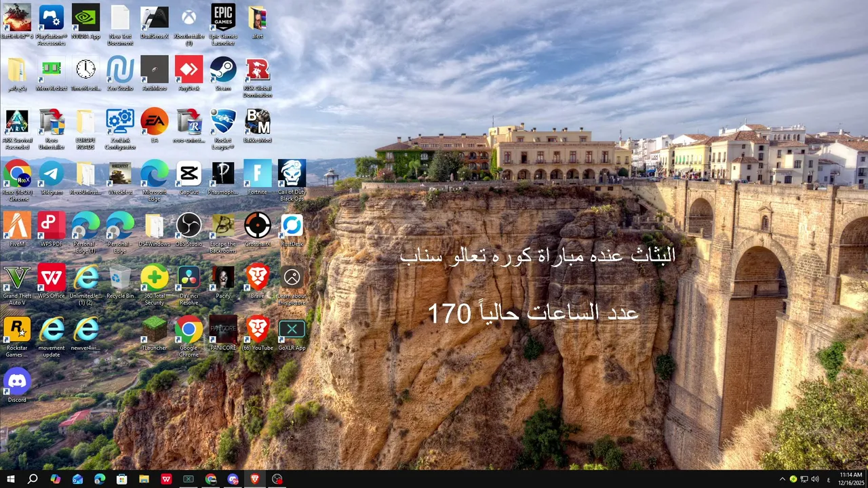Select the ZenLink Configurator icon
This screenshot has height=488, width=868.
[x=120, y=130]
